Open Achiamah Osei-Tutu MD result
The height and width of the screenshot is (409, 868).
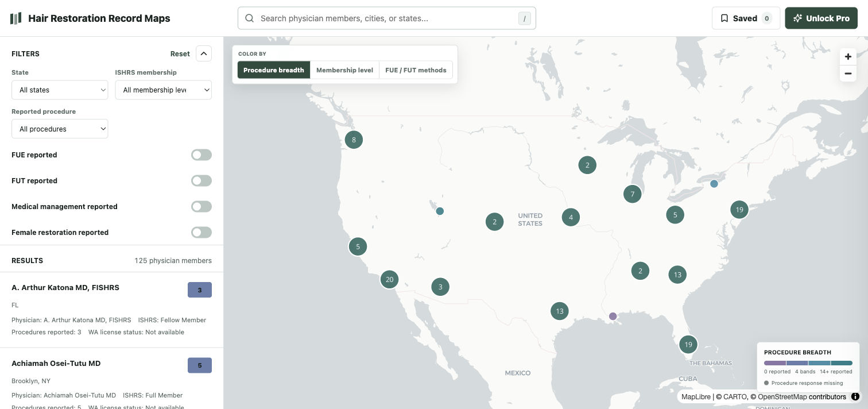[x=111, y=379]
